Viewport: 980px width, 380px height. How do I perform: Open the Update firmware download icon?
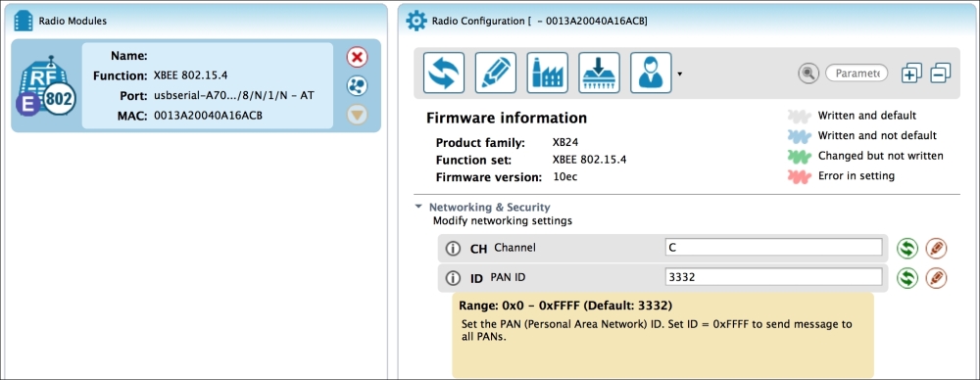[600, 72]
